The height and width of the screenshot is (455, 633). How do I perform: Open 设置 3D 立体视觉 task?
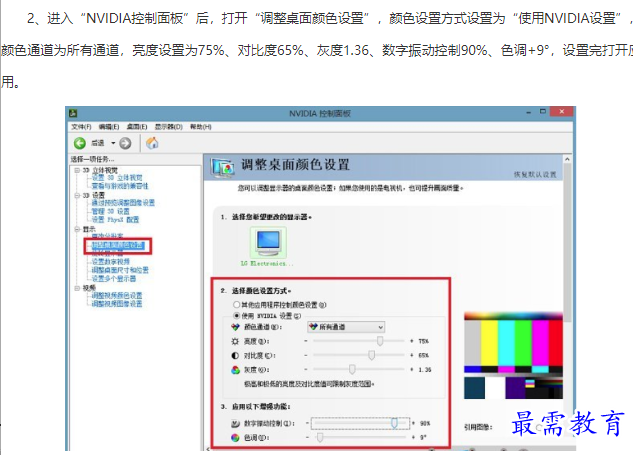click(x=117, y=178)
